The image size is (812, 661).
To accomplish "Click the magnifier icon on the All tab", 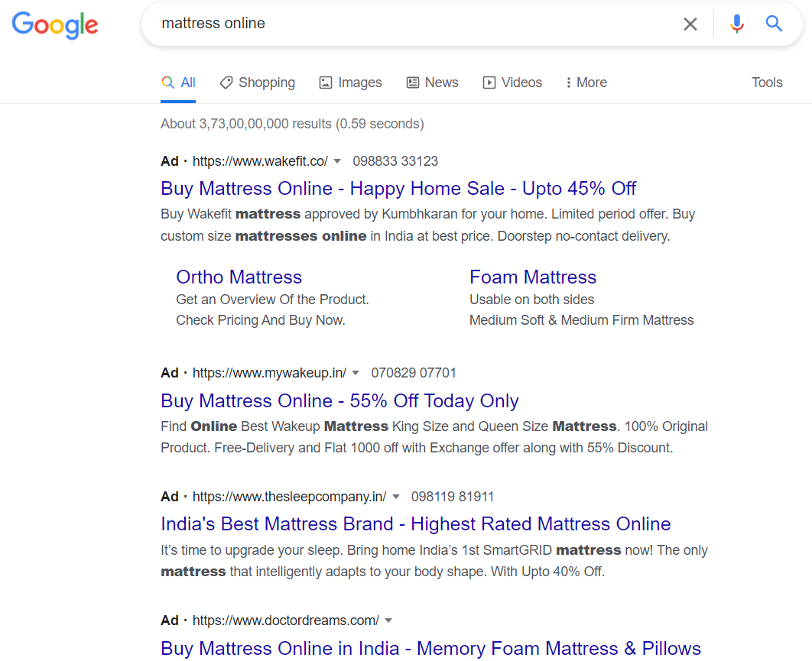I will pos(166,82).
